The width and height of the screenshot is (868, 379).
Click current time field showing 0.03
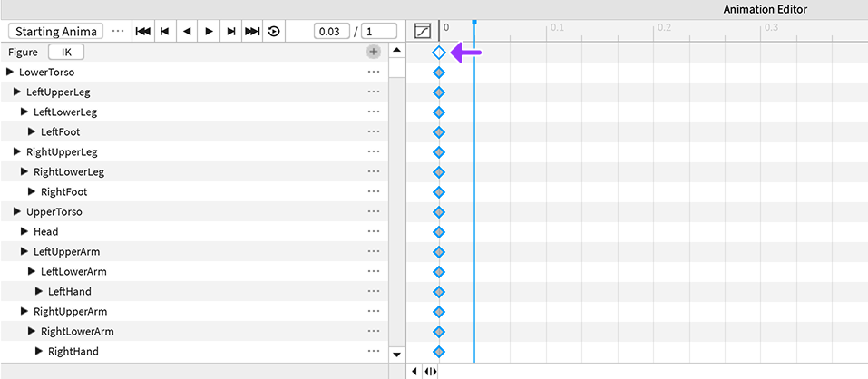332,32
